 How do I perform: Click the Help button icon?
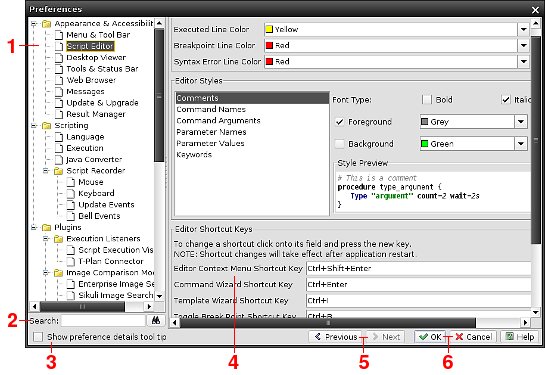coord(510,336)
